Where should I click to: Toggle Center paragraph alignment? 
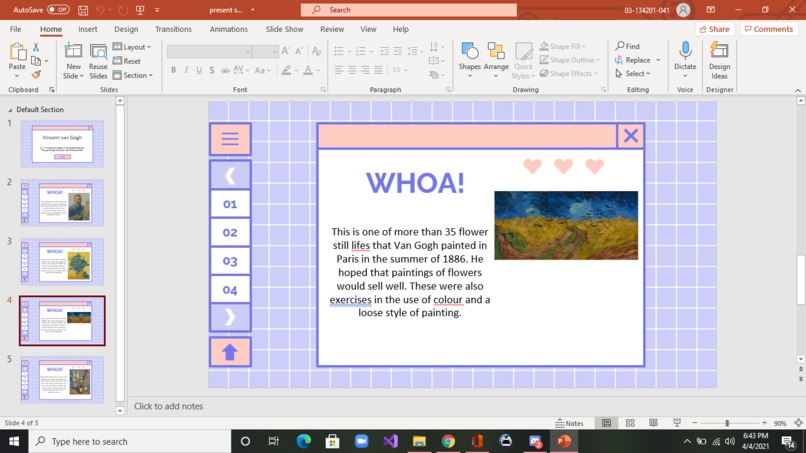[352, 70]
